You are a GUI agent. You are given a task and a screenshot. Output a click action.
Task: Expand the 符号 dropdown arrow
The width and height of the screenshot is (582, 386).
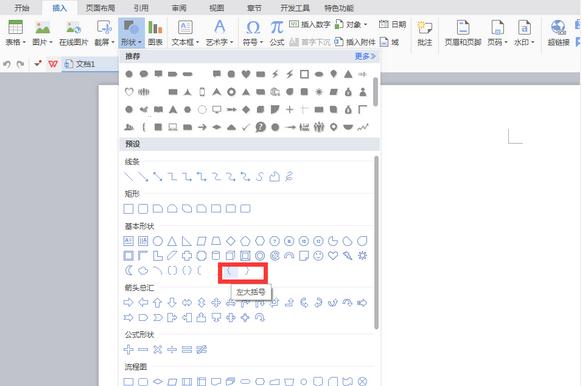click(x=261, y=42)
